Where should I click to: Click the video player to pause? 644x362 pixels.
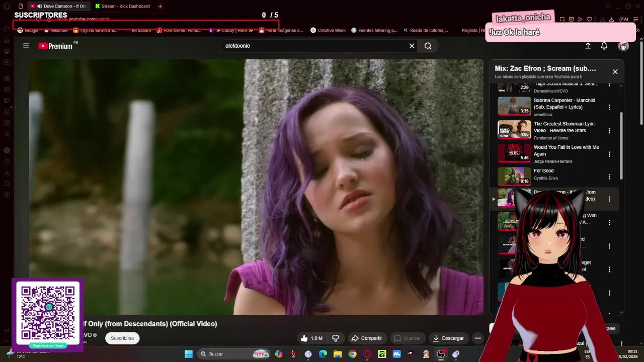[256, 187]
